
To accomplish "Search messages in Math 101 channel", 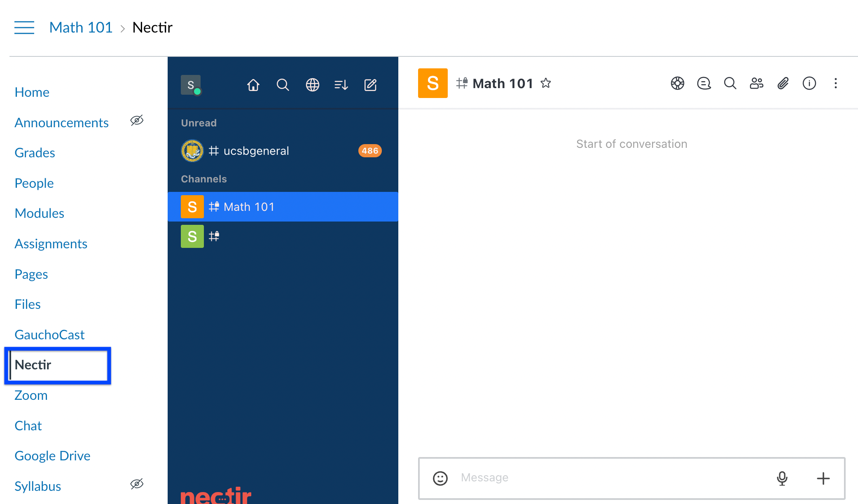I will tap(730, 83).
